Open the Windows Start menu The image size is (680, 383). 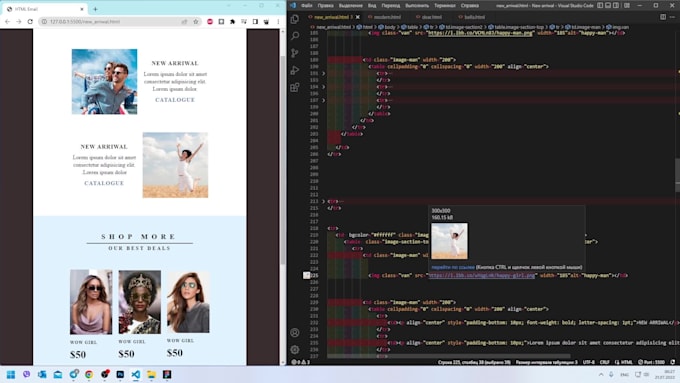[x=11, y=374]
